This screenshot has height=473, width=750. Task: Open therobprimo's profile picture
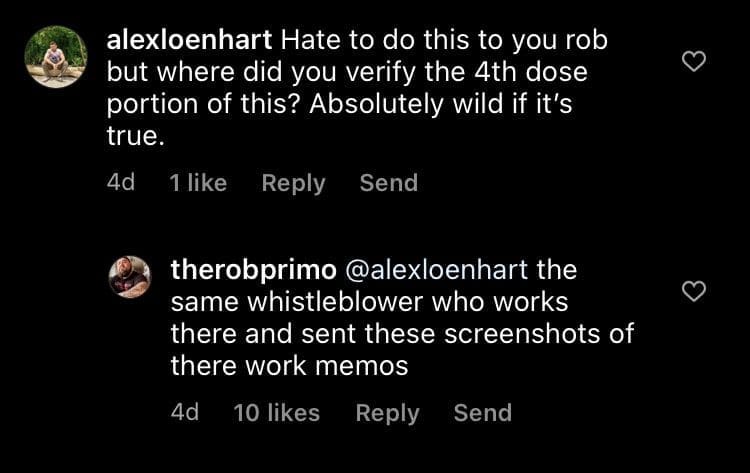pyautogui.click(x=130, y=277)
